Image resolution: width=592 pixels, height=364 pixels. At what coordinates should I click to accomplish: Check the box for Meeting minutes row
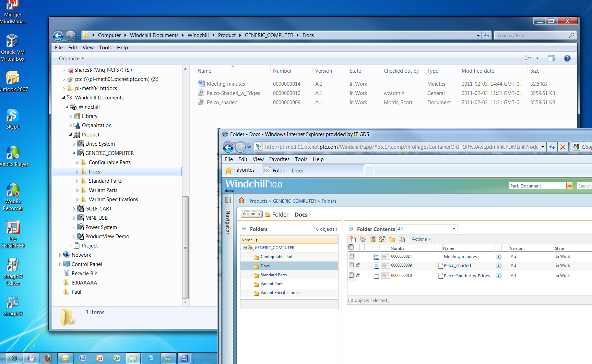pyautogui.click(x=351, y=256)
